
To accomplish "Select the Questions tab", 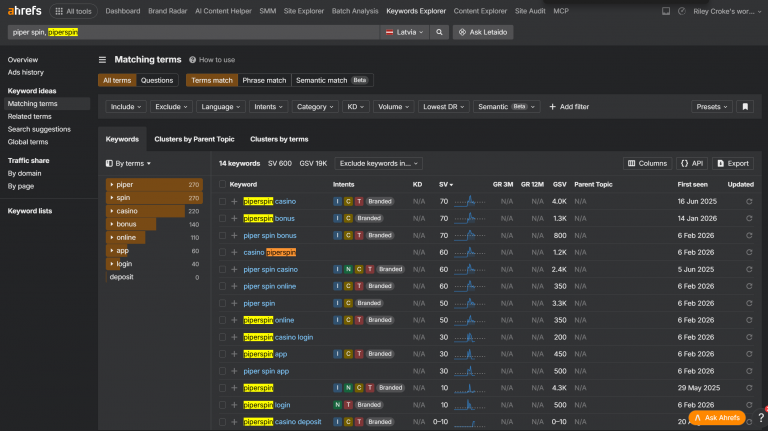I will [x=157, y=80].
